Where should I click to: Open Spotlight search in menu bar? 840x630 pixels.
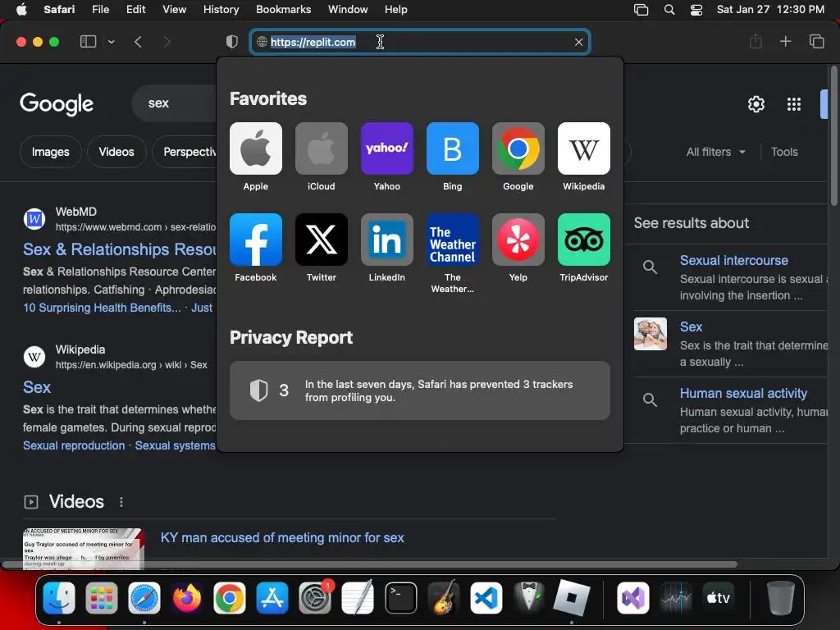tap(669, 10)
